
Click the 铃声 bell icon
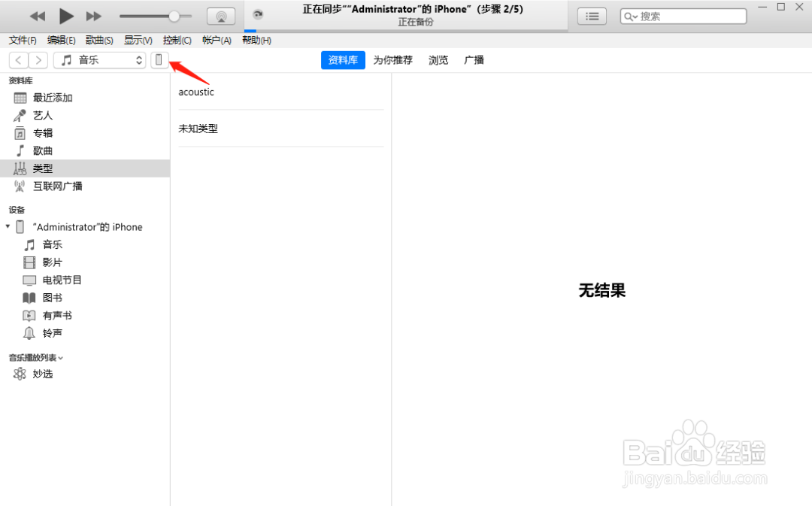pos(29,333)
